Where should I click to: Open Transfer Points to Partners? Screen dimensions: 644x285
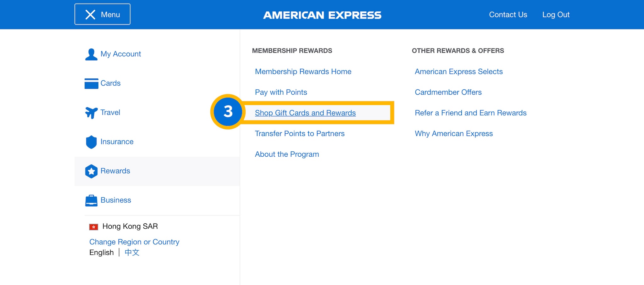pyautogui.click(x=299, y=134)
